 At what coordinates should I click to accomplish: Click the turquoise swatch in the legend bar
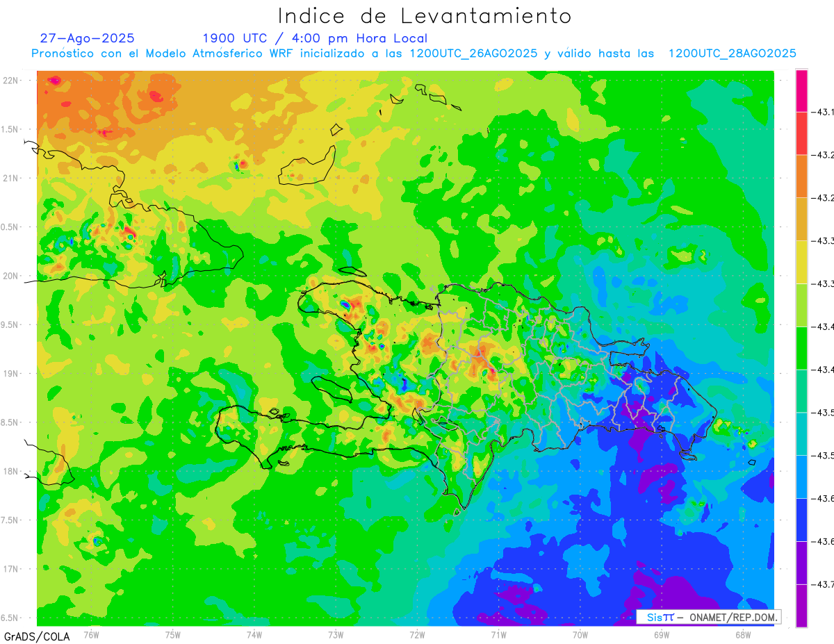pos(801,434)
